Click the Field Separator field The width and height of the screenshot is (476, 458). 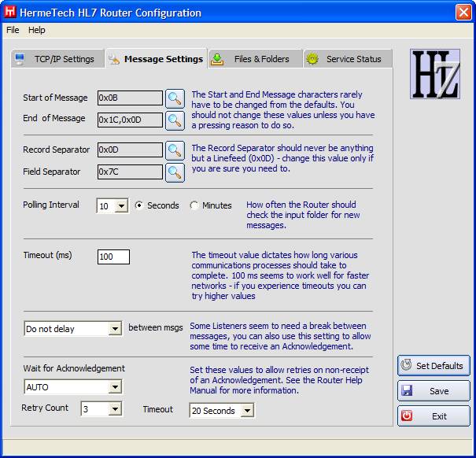pyautogui.click(x=130, y=172)
